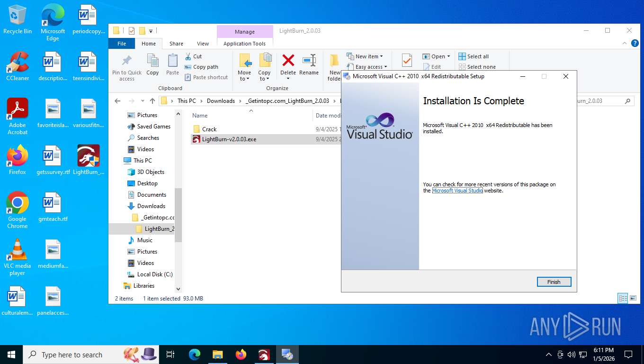
Task: Open Microsoft Edge from taskbar
Action: (195, 355)
